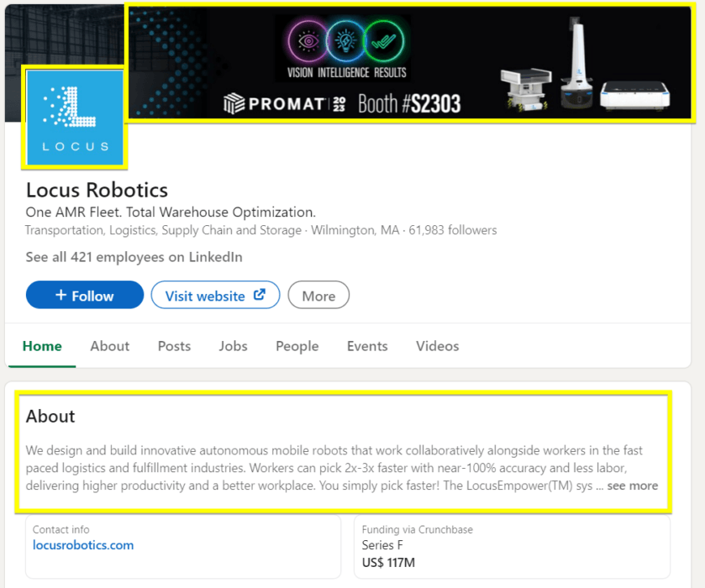Open the About tab

coord(109,346)
